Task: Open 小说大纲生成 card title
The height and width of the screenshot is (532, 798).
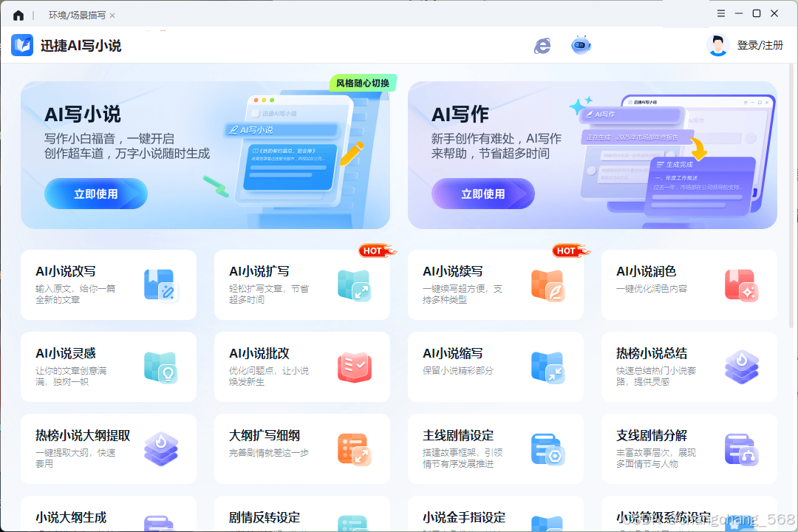Action: pyautogui.click(x=71, y=517)
